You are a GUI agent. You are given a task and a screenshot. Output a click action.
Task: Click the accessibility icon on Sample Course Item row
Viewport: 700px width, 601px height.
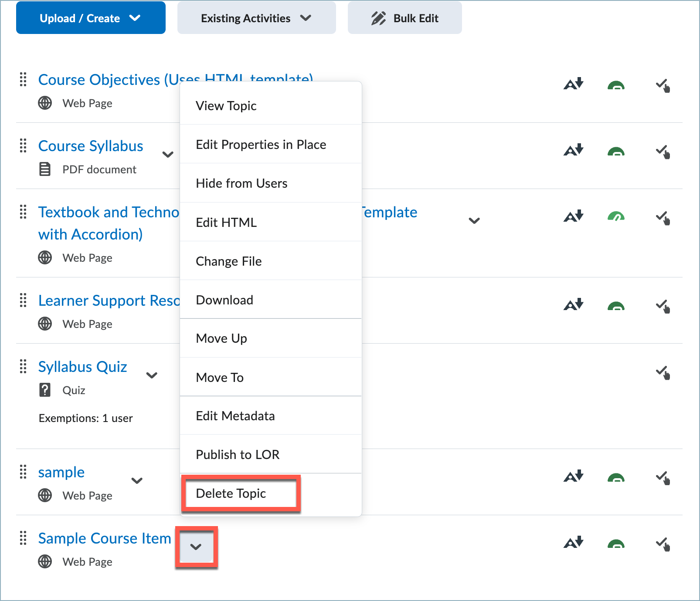click(573, 542)
